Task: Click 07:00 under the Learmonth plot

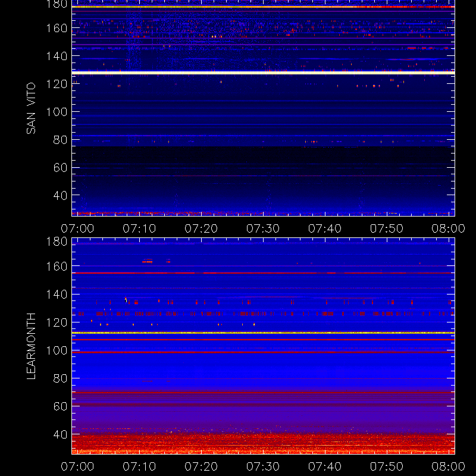Action: click(x=77, y=466)
